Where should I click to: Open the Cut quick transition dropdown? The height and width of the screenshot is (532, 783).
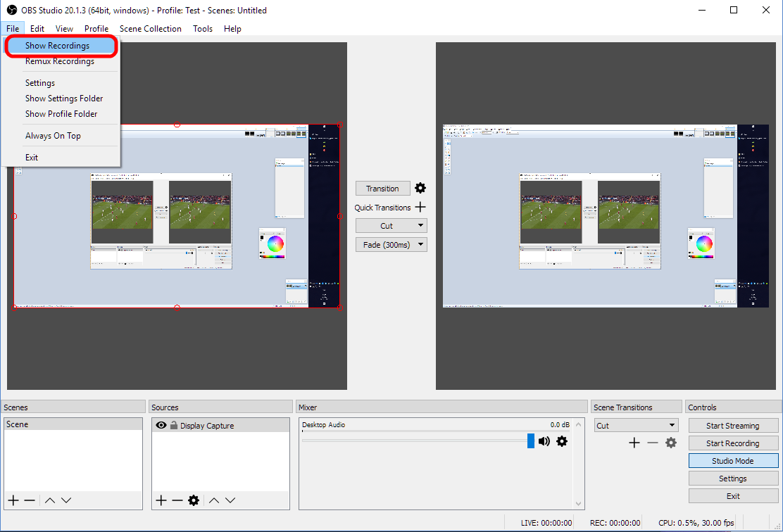click(x=391, y=226)
